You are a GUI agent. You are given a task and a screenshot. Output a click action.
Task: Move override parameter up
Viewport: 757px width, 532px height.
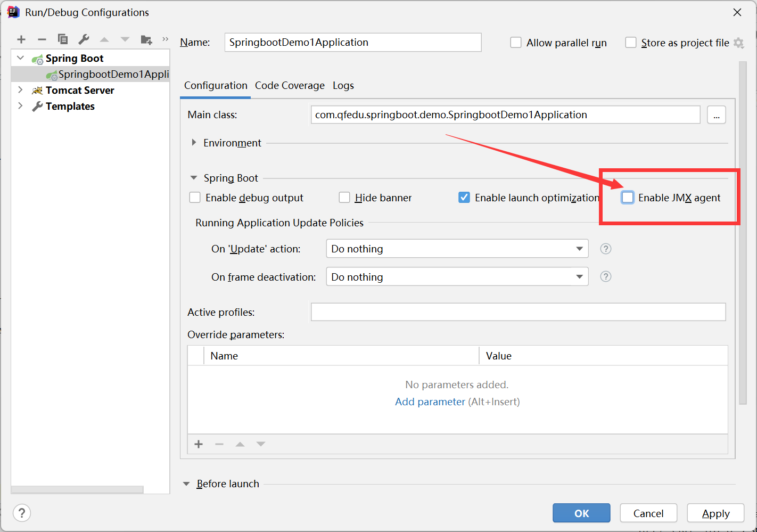[240, 444]
